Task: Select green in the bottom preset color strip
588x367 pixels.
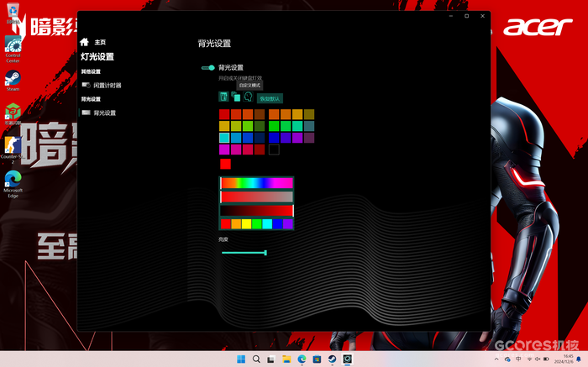Action: pyautogui.click(x=257, y=224)
